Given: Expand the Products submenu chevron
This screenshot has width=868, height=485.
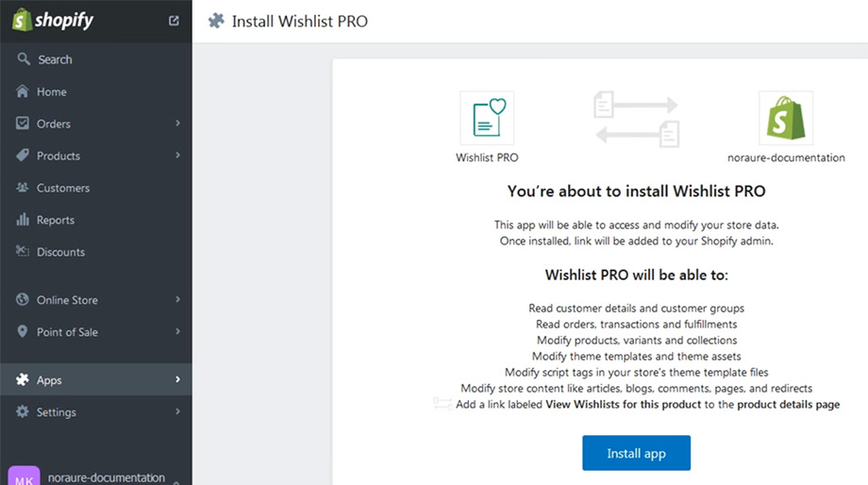Looking at the screenshot, I should pyautogui.click(x=177, y=155).
